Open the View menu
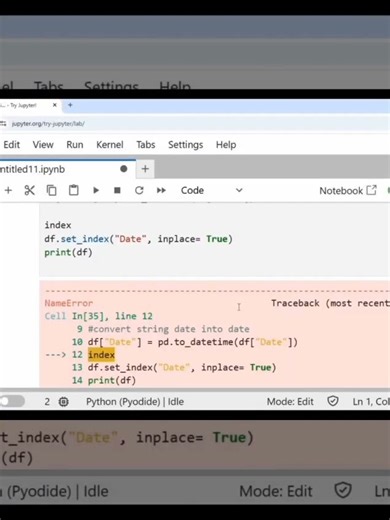The height and width of the screenshot is (520, 390). click(43, 145)
